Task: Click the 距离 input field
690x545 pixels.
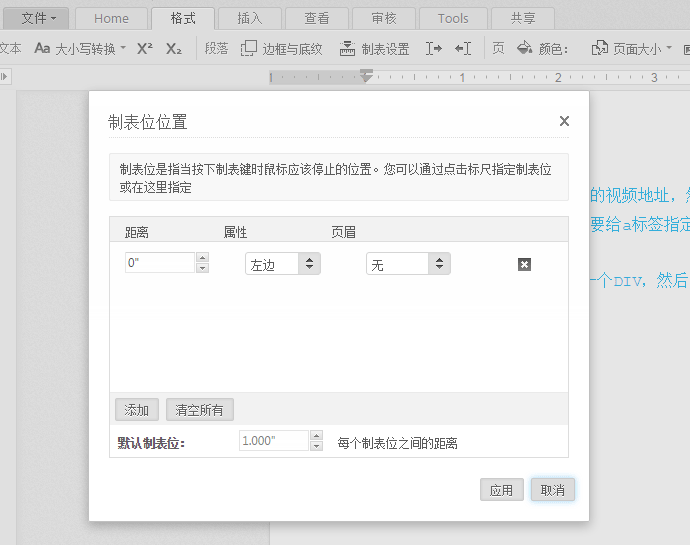Action: pos(159,263)
